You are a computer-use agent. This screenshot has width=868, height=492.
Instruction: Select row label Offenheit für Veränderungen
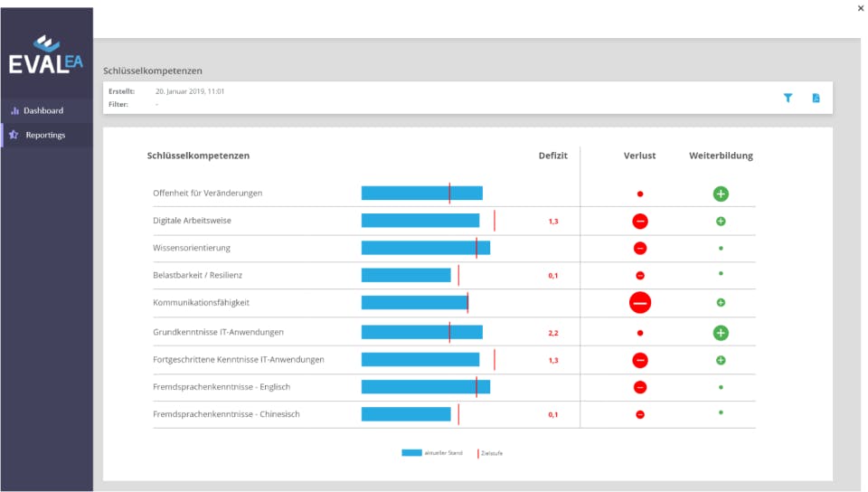point(208,194)
